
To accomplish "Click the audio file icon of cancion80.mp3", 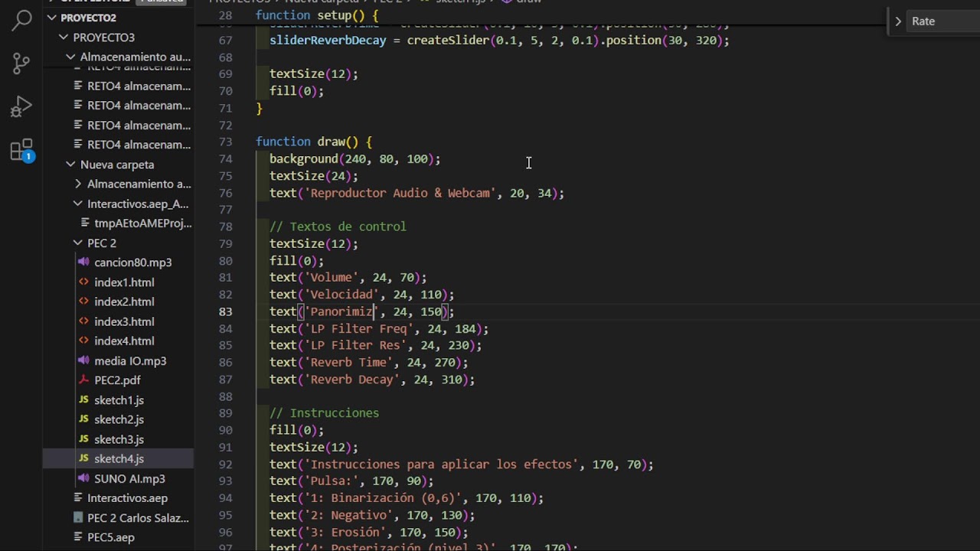I will point(83,262).
